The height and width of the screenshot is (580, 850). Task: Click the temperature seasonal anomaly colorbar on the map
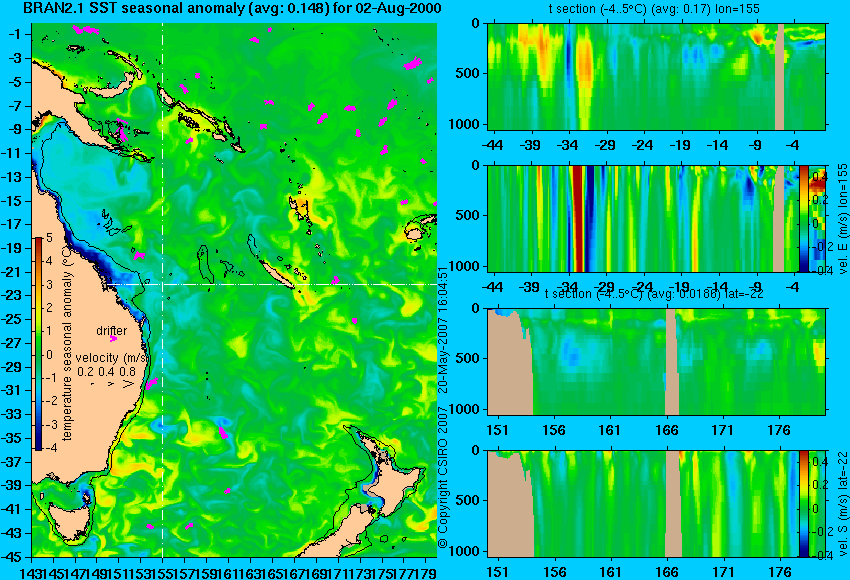tap(38, 344)
